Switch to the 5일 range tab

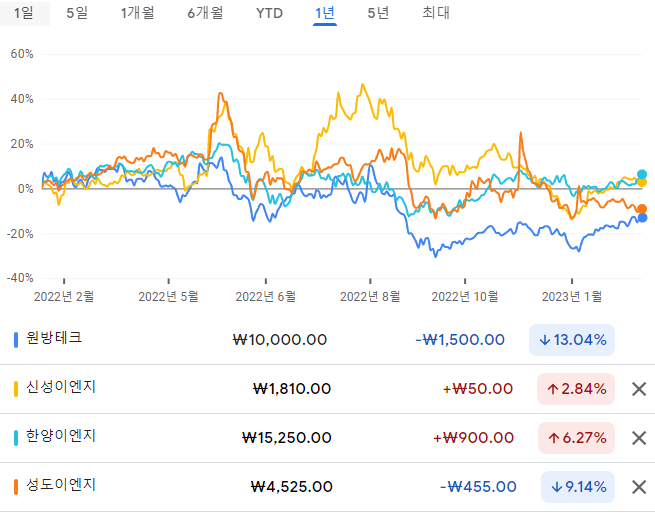[x=77, y=13]
